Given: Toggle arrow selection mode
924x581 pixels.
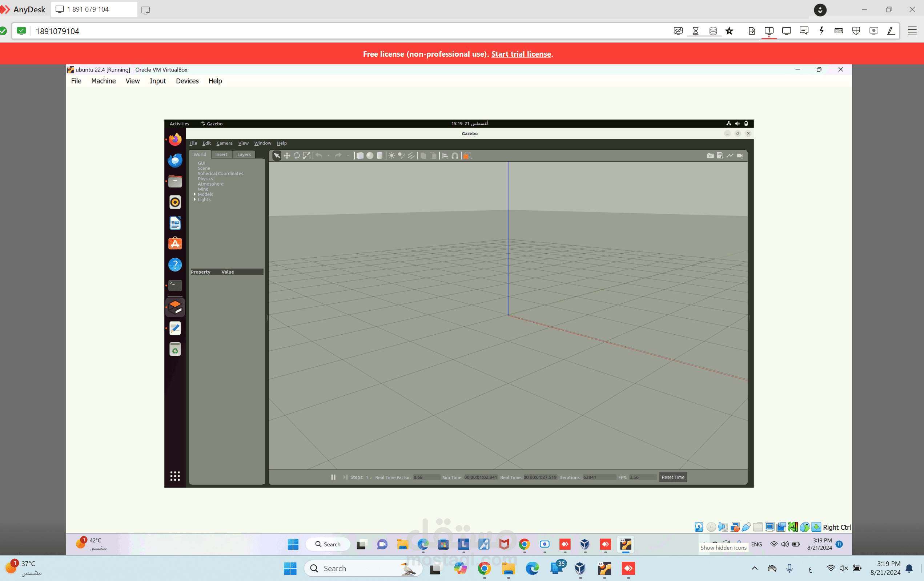Looking at the screenshot, I should click(x=277, y=156).
